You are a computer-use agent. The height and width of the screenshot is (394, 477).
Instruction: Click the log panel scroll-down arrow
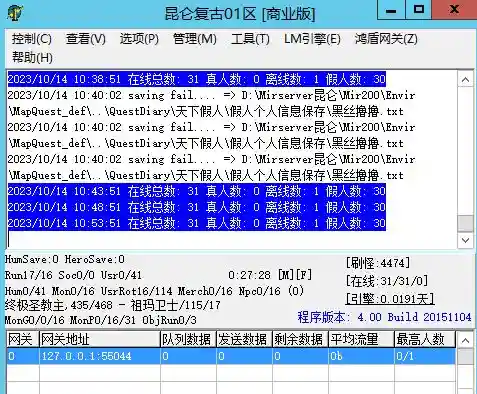[466, 240]
